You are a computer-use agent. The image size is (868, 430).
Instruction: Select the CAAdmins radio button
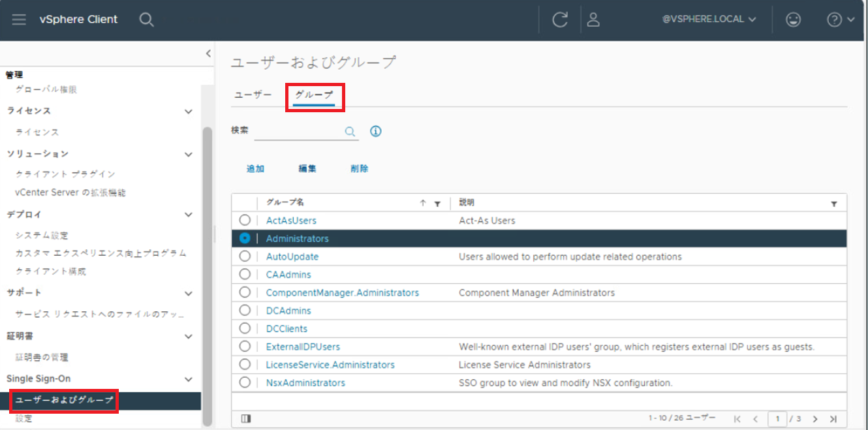pyautogui.click(x=245, y=274)
